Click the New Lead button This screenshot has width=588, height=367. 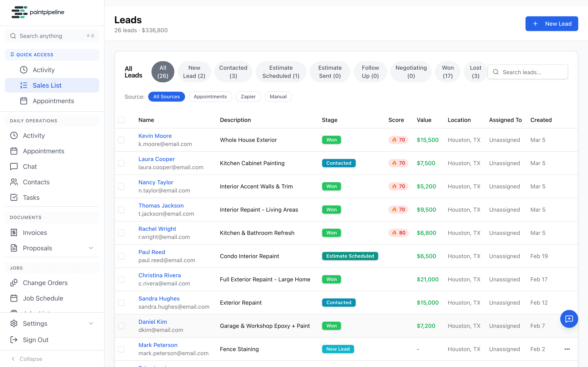[551, 23]
